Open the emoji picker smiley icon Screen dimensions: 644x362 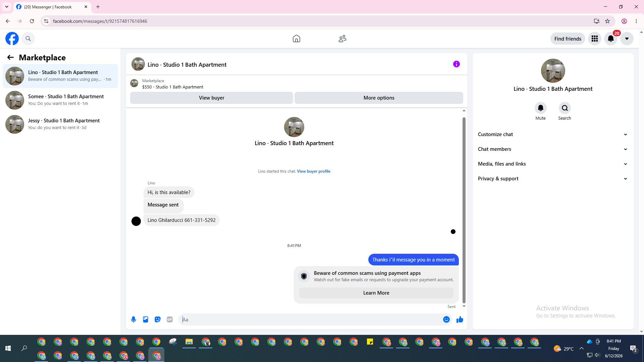[x=446, y=319]
